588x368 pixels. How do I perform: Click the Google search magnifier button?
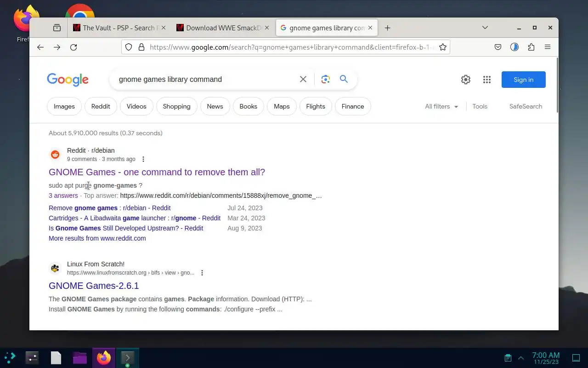pos(344,79)
